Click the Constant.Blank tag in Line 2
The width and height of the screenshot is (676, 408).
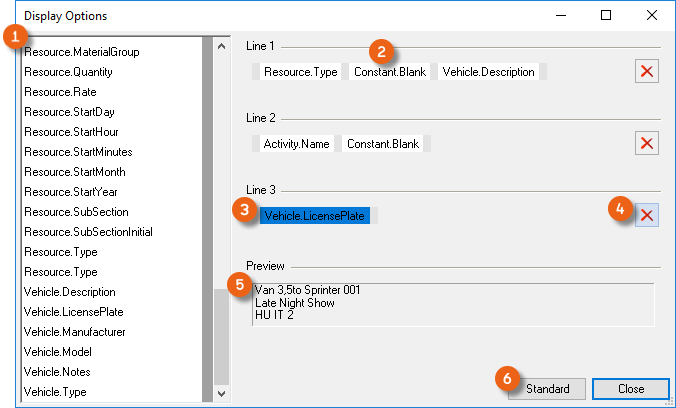(x=382, y=144)
